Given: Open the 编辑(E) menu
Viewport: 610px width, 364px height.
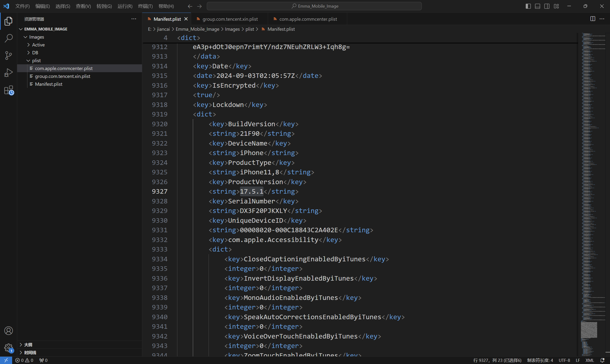Looking at the screenshot, I should pos(42,6).
